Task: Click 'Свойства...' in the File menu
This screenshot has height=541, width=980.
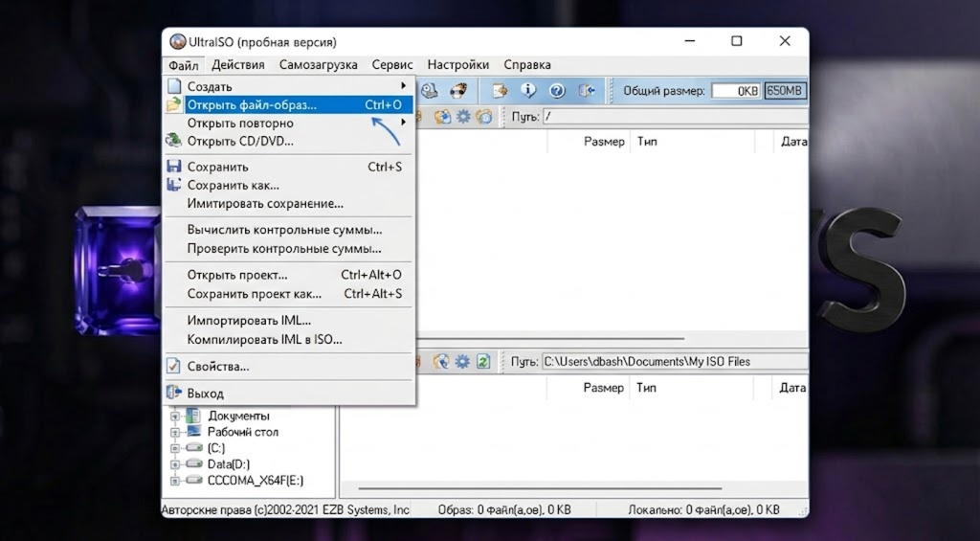Action: (x=218, y=366)
